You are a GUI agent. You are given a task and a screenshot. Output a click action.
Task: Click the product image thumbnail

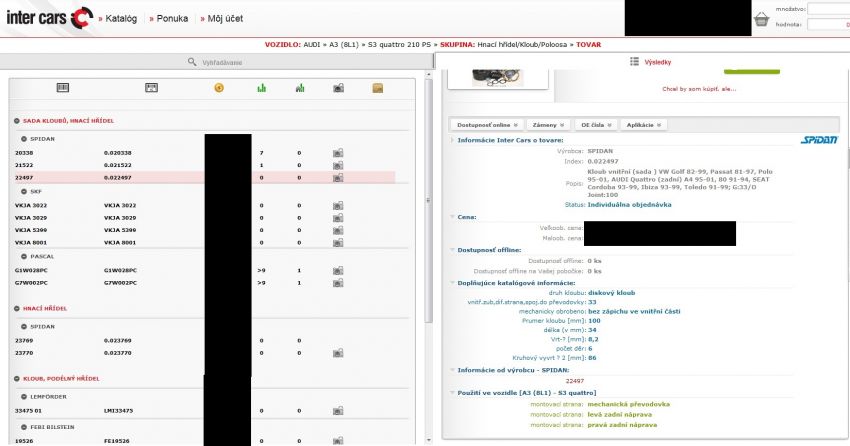click(498, 79)
